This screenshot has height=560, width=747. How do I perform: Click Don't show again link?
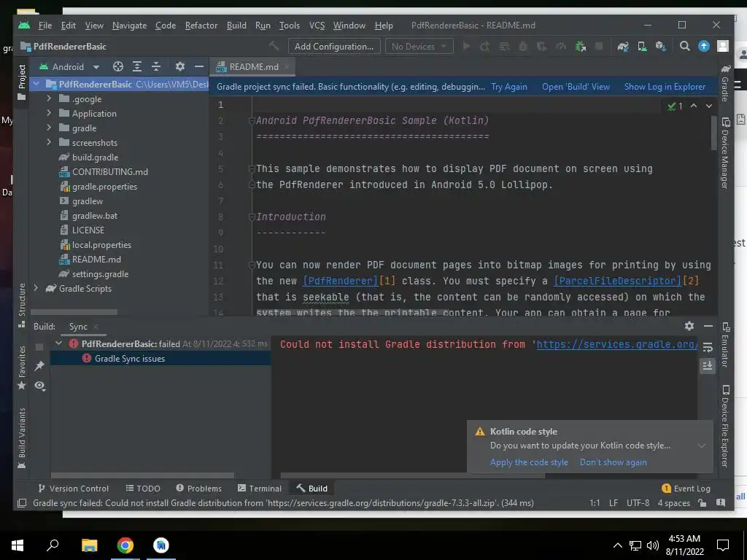tap(613, 462)
